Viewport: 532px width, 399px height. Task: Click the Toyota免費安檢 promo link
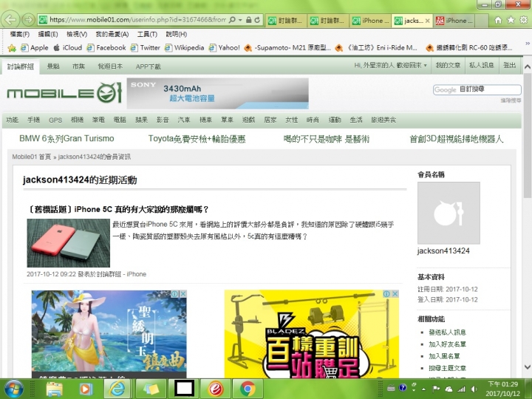pyautogui.click(x=197, y=139)
